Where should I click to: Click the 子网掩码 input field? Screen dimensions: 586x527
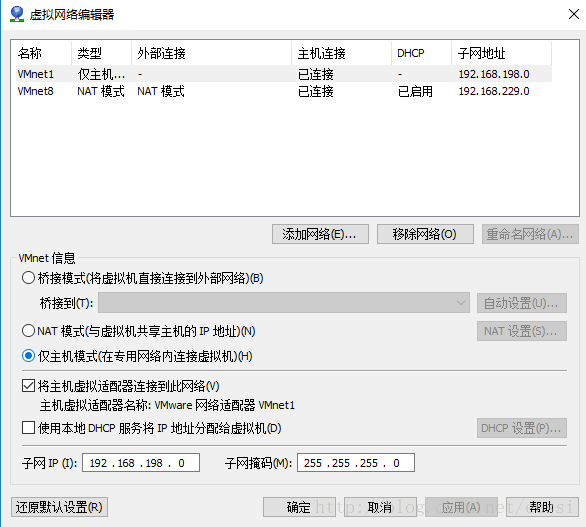(356, 463)
